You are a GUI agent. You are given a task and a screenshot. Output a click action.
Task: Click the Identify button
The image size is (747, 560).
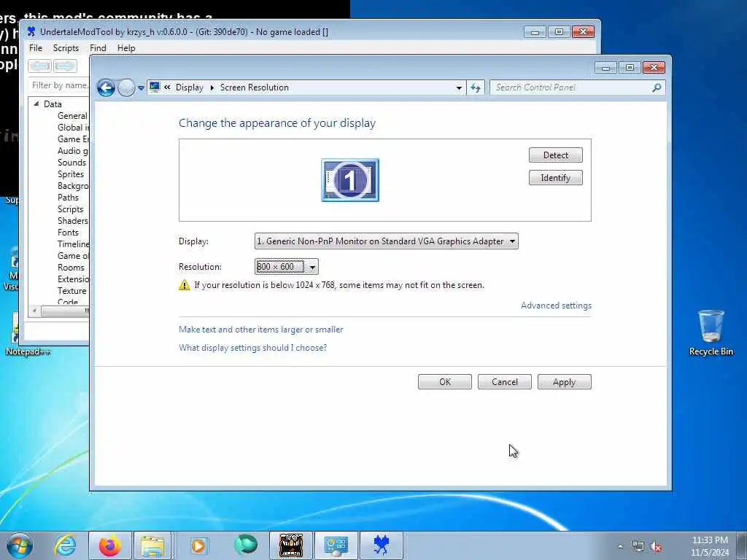[555, 178]
